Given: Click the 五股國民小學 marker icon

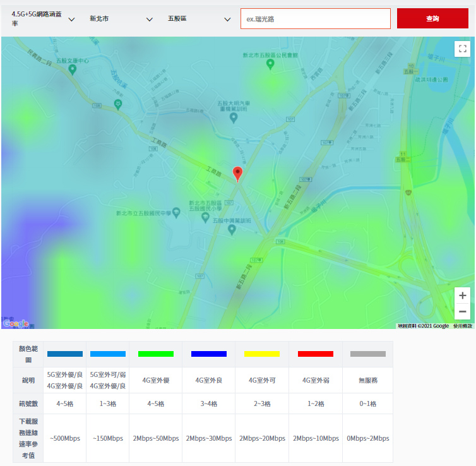Looking at the screenshot, I should [205, 217].
